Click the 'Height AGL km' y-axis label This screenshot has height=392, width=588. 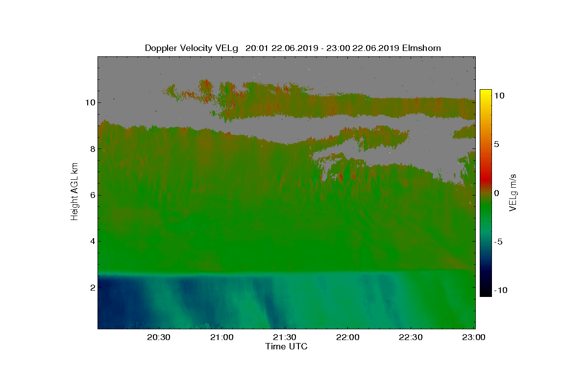coord(74,192)
